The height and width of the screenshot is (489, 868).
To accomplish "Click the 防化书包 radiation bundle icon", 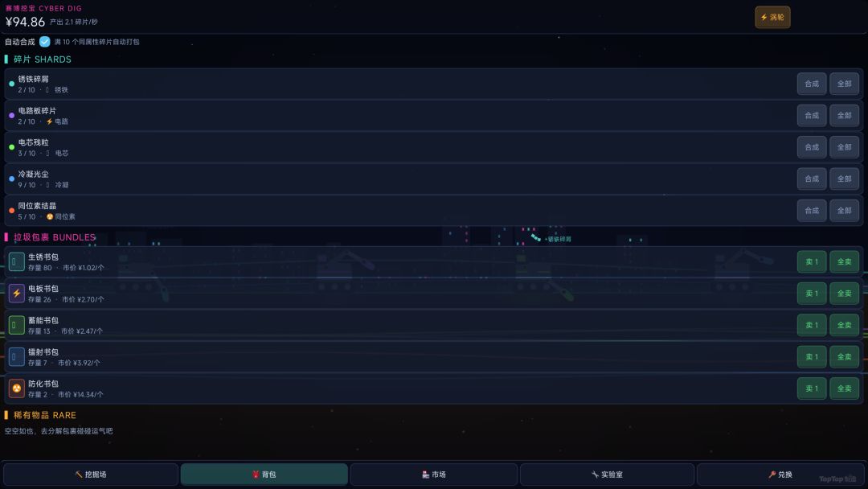I will coord(17,388).
